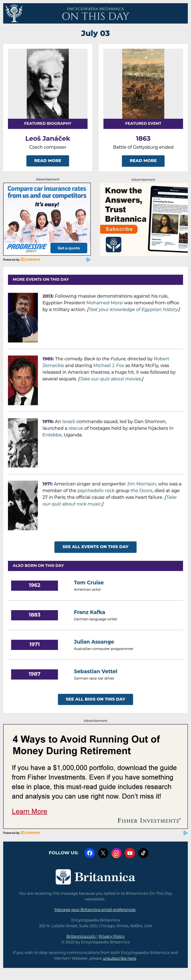Visit Britannica's Instagram icon
This screenshot has width=191, height=980.
click(x=116, y=853)
